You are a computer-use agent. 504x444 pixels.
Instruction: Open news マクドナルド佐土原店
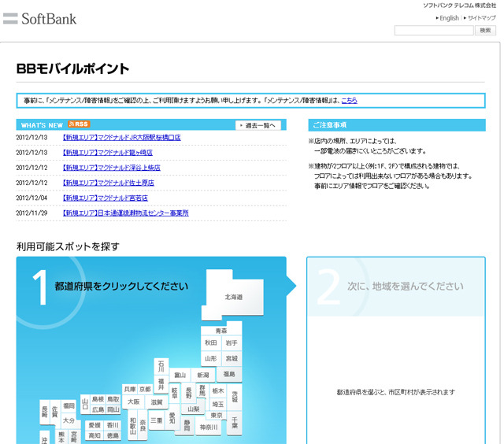tap(109, 183)
